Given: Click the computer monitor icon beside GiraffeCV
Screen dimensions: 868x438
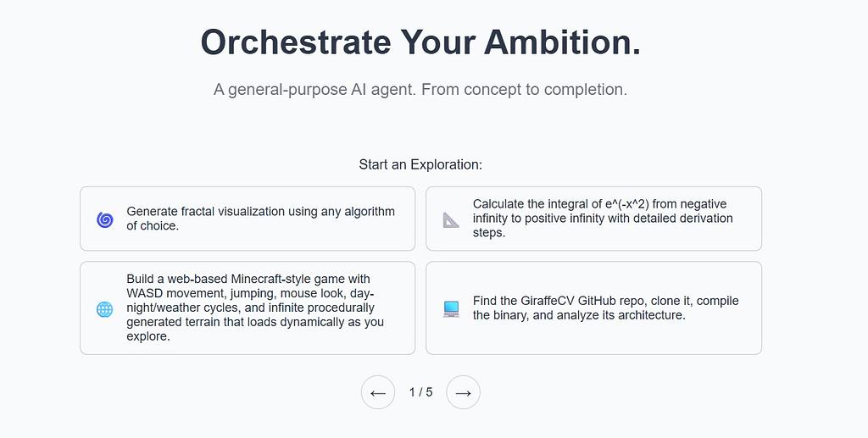Looking at the screenshot, I should tap(451, 309).
